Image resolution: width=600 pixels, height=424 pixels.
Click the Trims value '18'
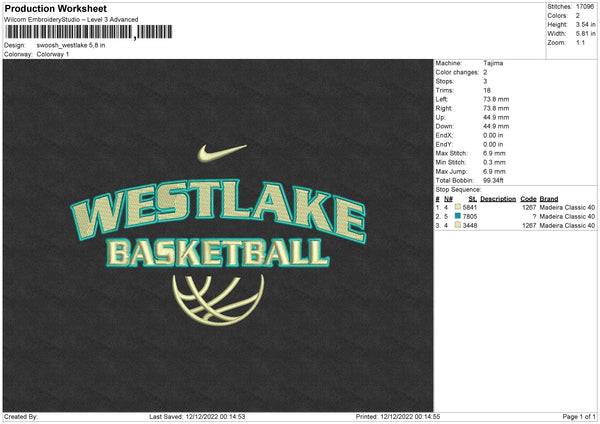tap(487, 90)
